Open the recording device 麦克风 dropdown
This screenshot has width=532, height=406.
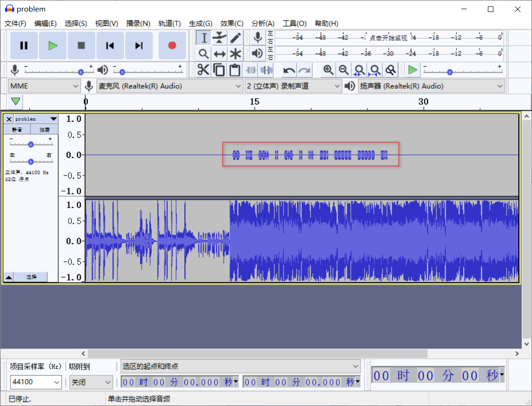tap(170, 86)
